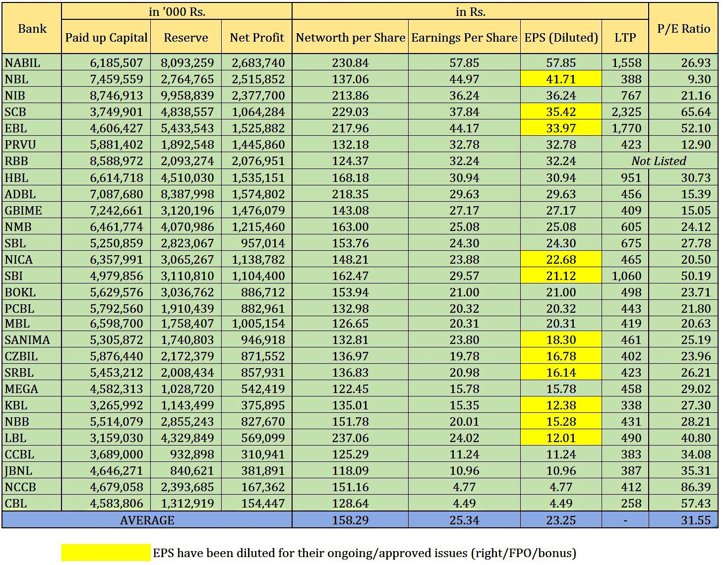
Task: Select BOKL's LTP value 498
Action: (x=625, y=291)
